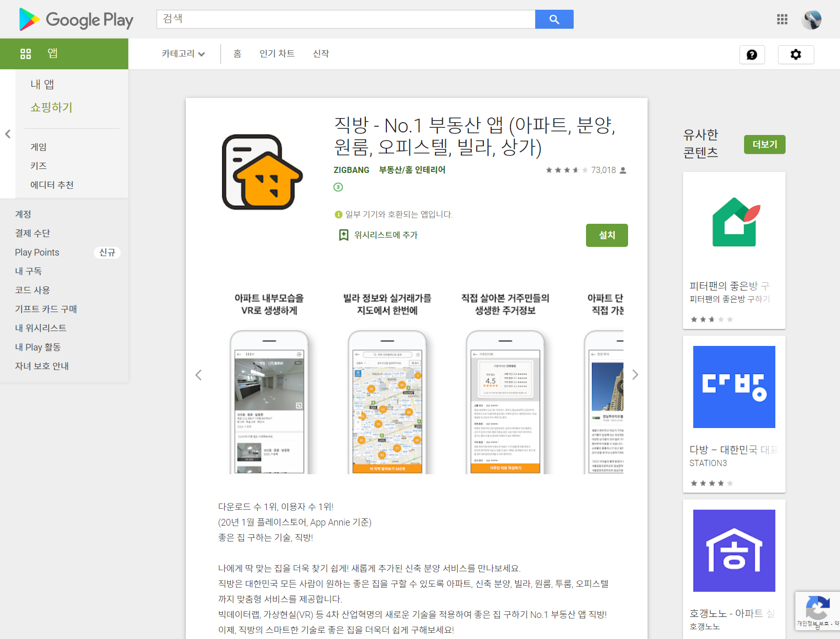
Task: Click 위시리스트에 추가
Action: (x=386, y=235)
